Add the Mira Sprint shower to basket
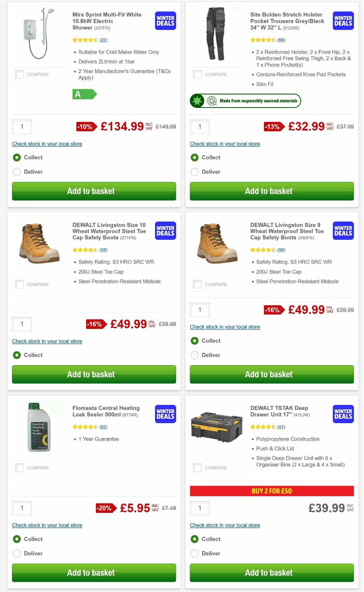Screen dimensions: 364x592 (x=93, y=191)
